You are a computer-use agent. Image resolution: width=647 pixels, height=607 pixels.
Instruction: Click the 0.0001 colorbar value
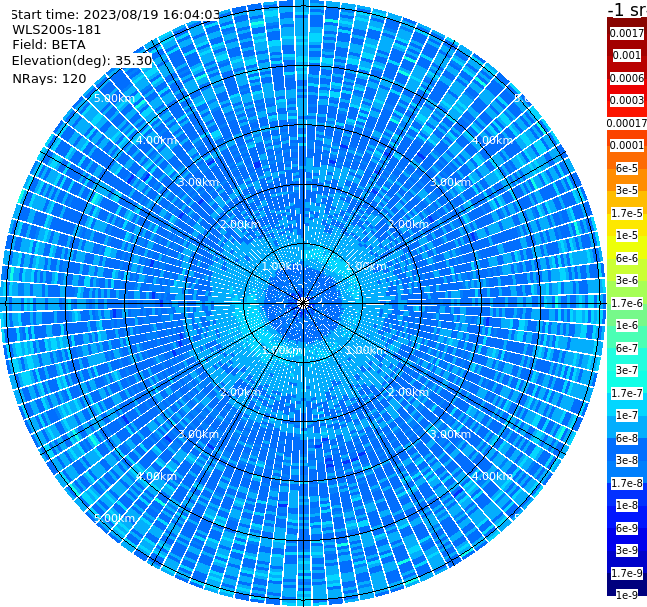(x=627, y=145)
